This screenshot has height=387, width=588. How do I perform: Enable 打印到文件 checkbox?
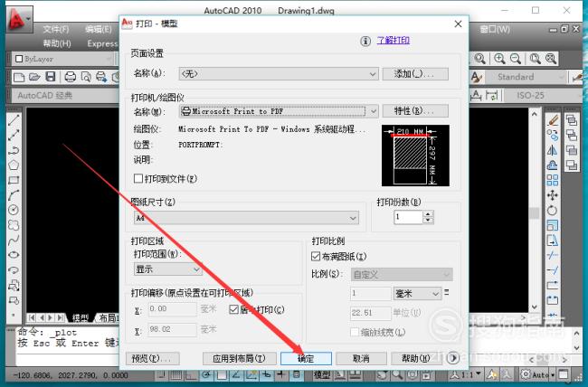(138, 178)
